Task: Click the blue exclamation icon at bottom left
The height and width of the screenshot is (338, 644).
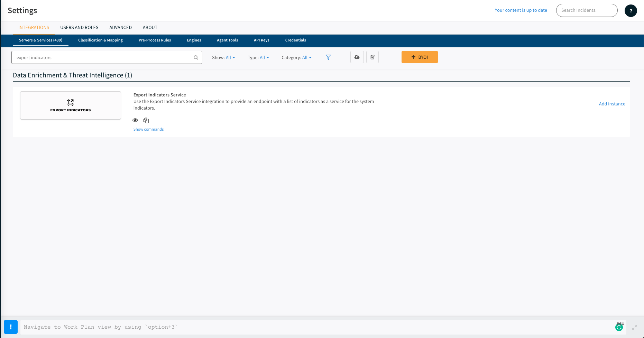Action: (x=11, y=327)
